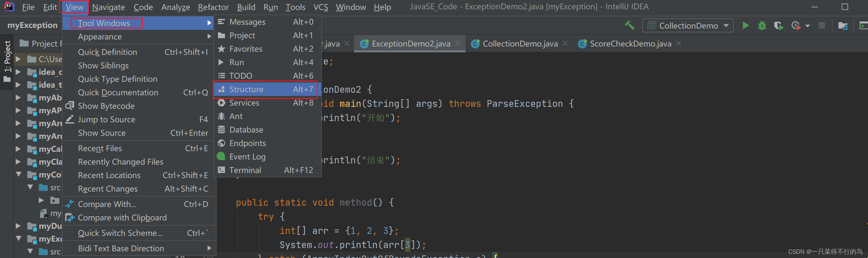Choose Quick Switch Scheme... menu item
This screenshot has height=258, width=868.
(x=139, y=233)
